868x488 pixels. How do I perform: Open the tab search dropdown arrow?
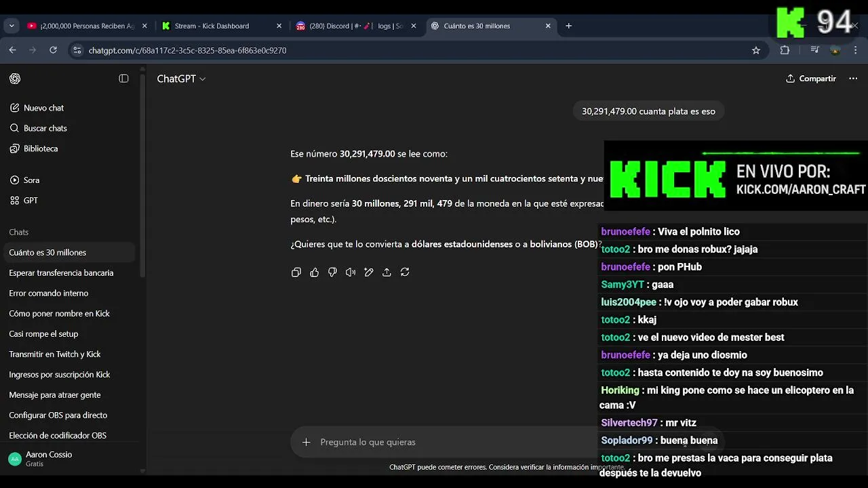12,26
